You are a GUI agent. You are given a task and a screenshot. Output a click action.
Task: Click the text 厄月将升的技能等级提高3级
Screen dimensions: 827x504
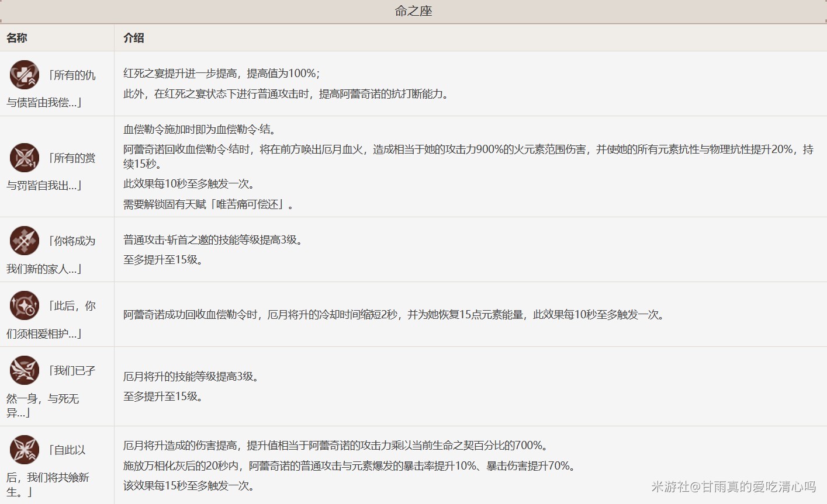191,377
